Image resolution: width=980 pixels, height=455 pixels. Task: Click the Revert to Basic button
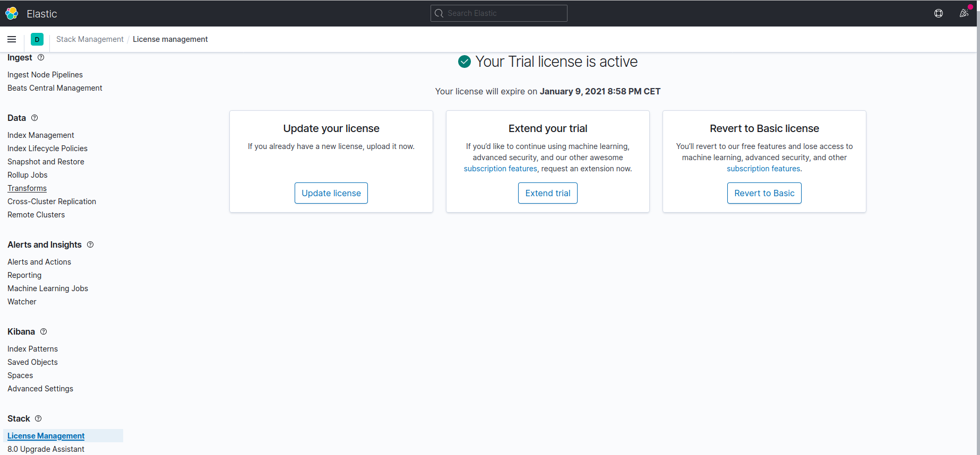coord(764,193)
